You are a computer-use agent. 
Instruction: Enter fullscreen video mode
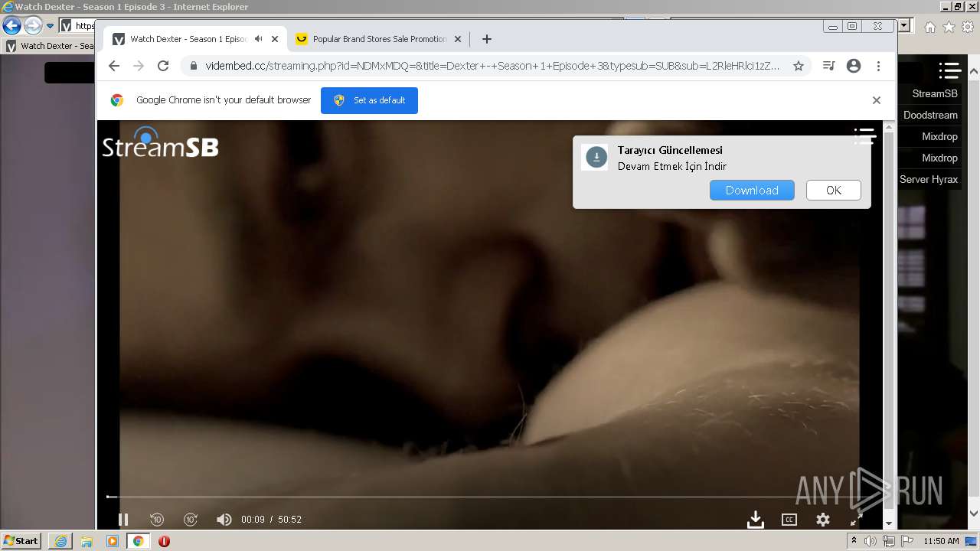pos(857,520)
